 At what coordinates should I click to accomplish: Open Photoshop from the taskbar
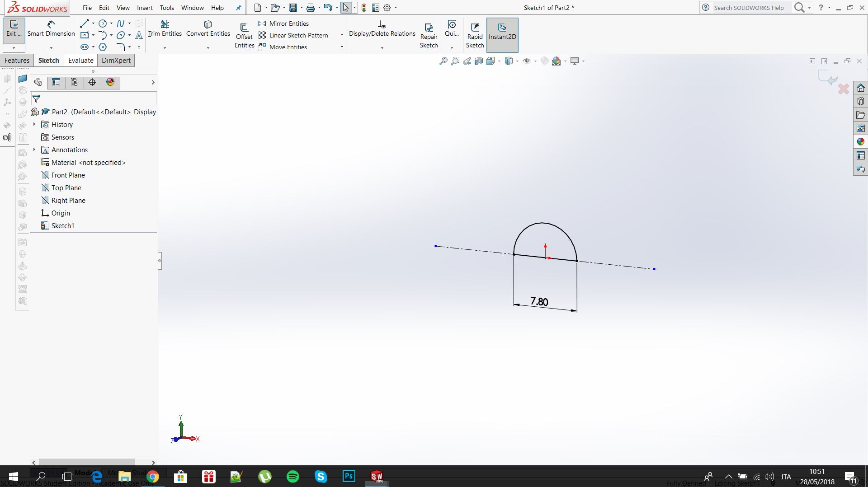pyautogui.click(x=349, y=476)
